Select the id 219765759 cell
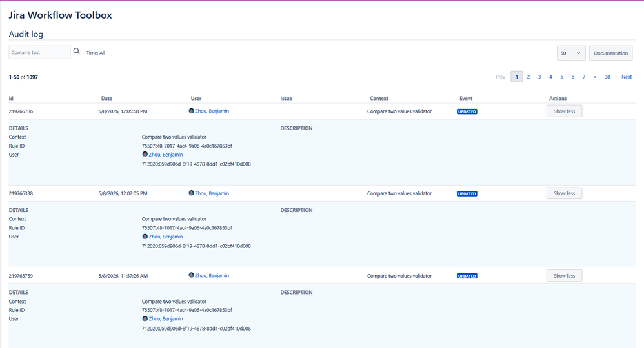This screenshot has width=644, height=348. point(21,276)
